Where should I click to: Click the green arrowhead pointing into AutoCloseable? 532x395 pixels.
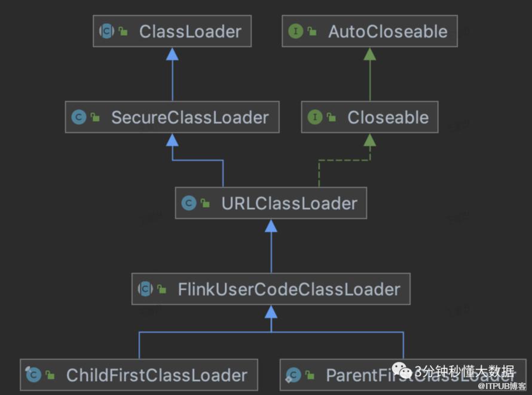click(x=370, y=54)
